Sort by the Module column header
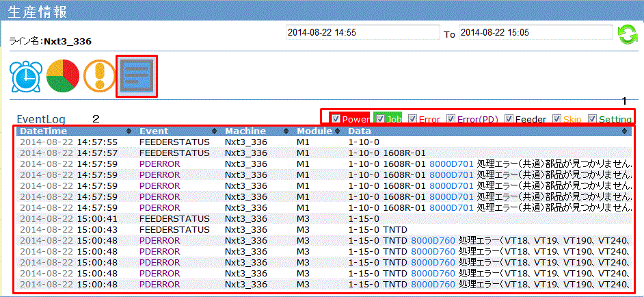 click(x=313, y=131)
